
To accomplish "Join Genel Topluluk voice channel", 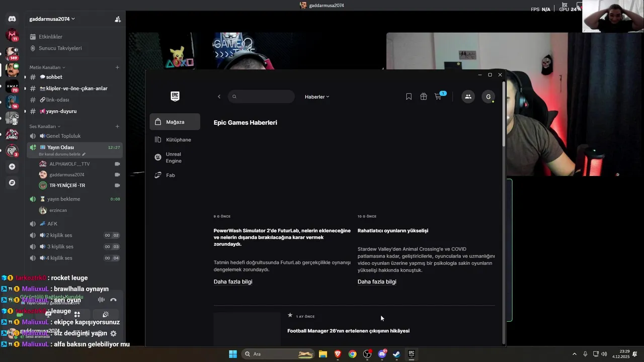I will click(x=75, y=136).
